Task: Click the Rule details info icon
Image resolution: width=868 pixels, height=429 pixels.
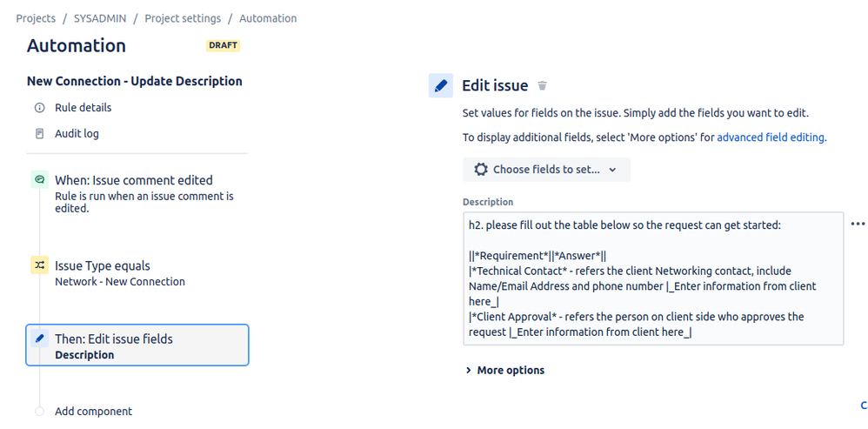Action: (x=39, y=108)
